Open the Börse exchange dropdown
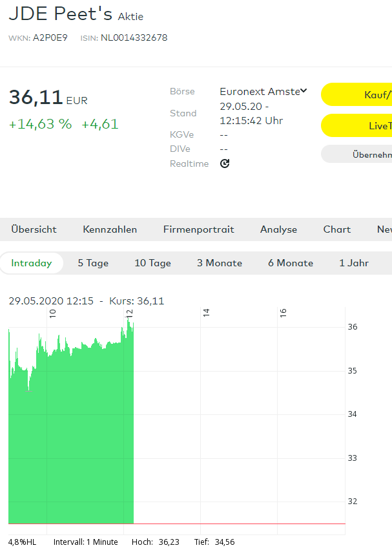 (x=263, y=92)
